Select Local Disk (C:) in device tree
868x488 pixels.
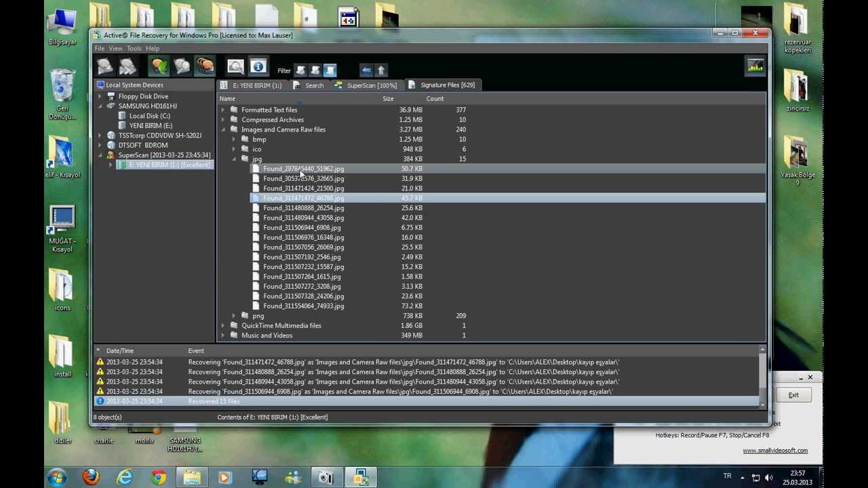pyautogui.click(x=150, y=116)
